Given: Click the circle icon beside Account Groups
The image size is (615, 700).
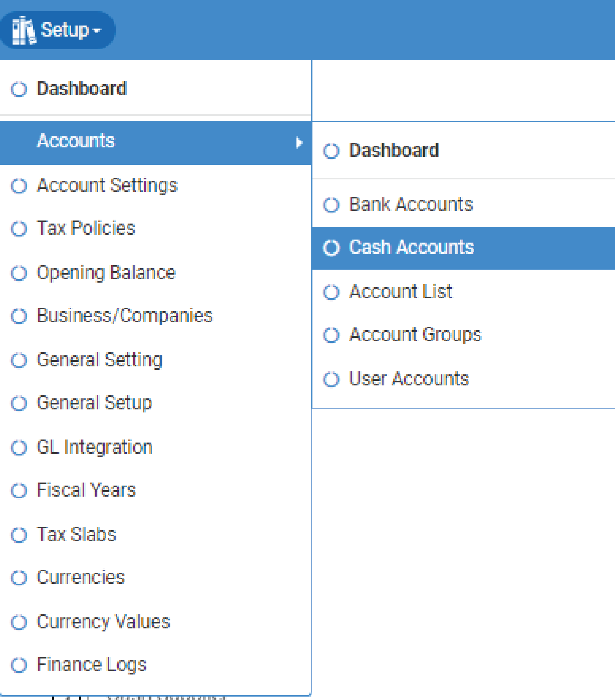Looking at the screenshot, I should pos(331,335).
